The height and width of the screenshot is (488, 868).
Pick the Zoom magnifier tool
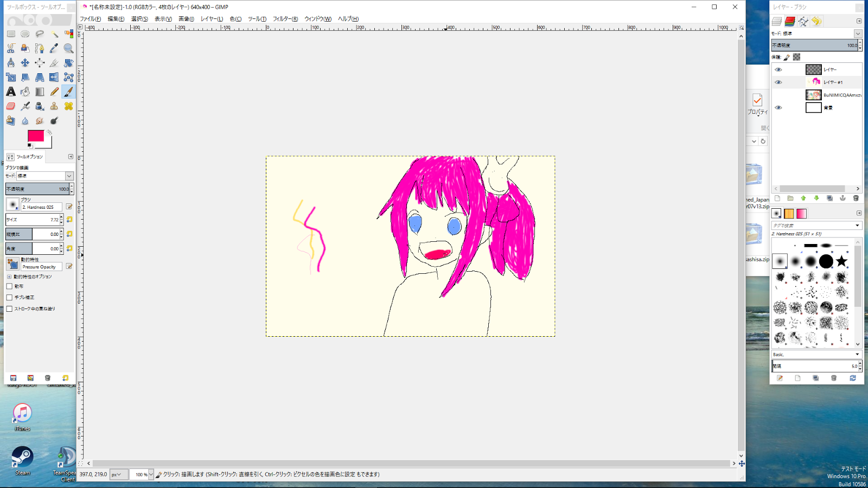point(68,48)
